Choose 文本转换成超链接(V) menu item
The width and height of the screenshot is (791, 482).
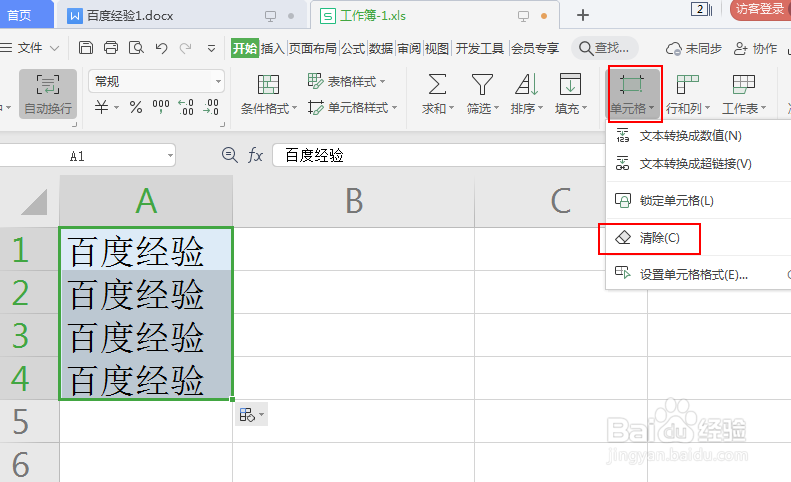[x=698, y=164]
